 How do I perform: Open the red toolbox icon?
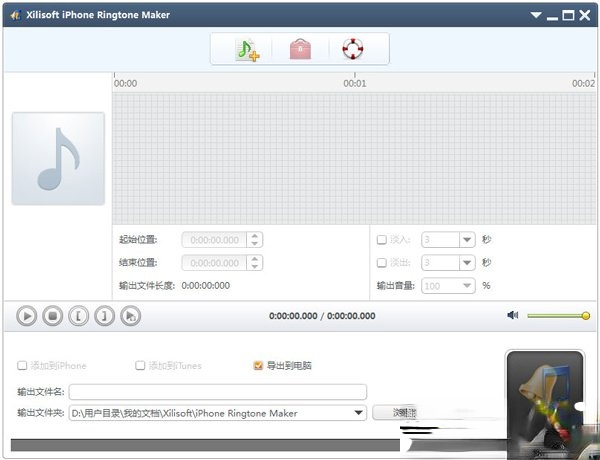pyautogui.click(x=300, y=49)
